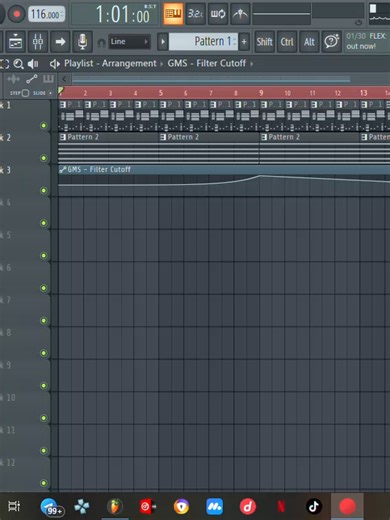Click the arrow left of Pattern 1

point(163,42)
